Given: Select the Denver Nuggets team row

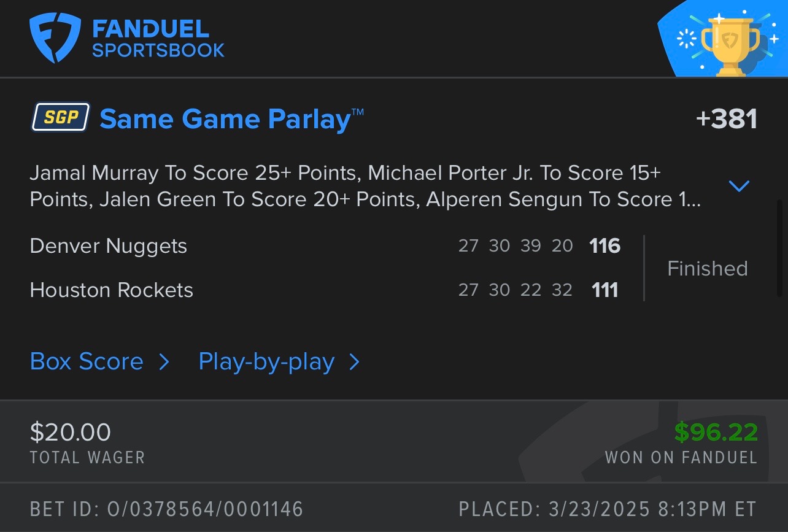Looking at the screenshot, I should 109,246.
